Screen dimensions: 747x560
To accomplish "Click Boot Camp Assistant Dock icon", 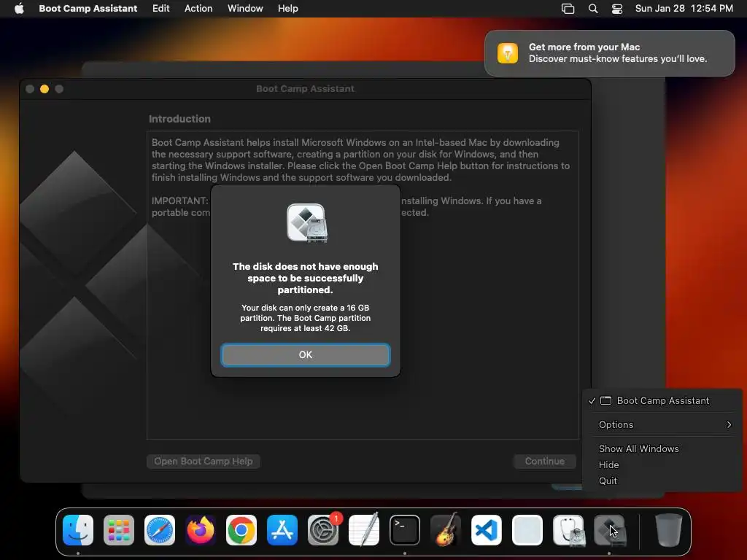I will point(609,530).
